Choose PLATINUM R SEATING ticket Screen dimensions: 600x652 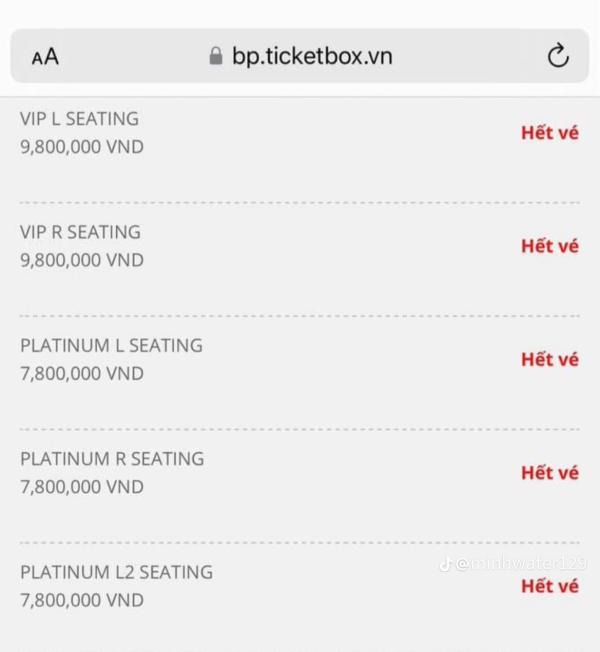(112, 459)
